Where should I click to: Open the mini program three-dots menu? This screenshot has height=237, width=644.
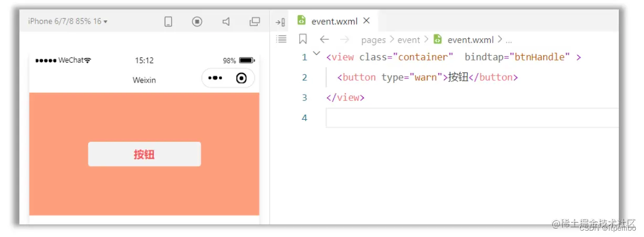(x=215, y=78)
